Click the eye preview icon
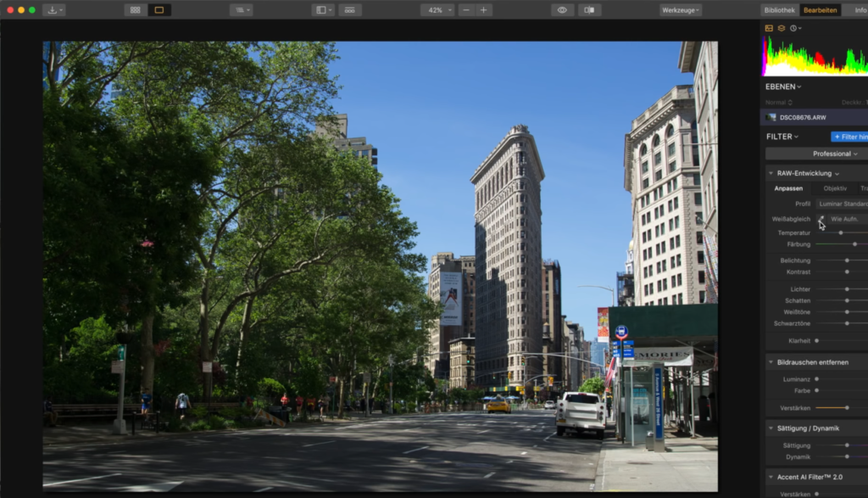The image size is (868, 498). (x=562, y=9)
